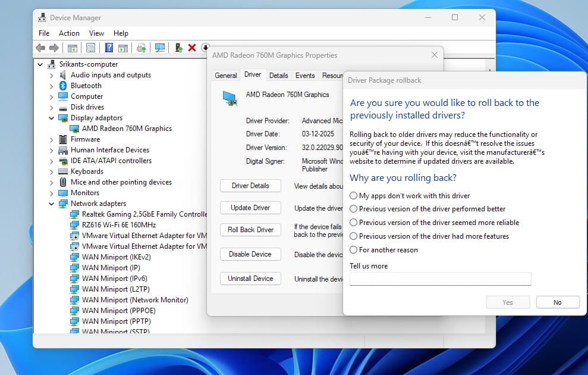Image resolution: width=588 pixels, height=375 pixels.
Task: Click the Bluetooth category icon
Action: [63, 86]
